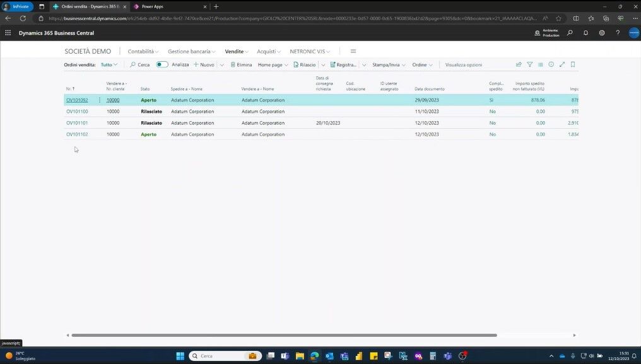The height and width of the screenshot is (364, 641).
Task: Click the Business Central search magnifier icon
Action: point(570,33)
